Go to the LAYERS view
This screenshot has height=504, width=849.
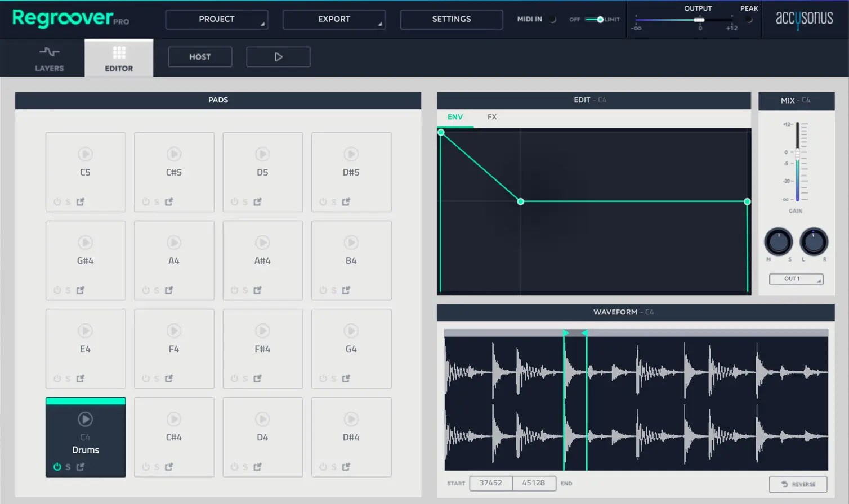49,58
